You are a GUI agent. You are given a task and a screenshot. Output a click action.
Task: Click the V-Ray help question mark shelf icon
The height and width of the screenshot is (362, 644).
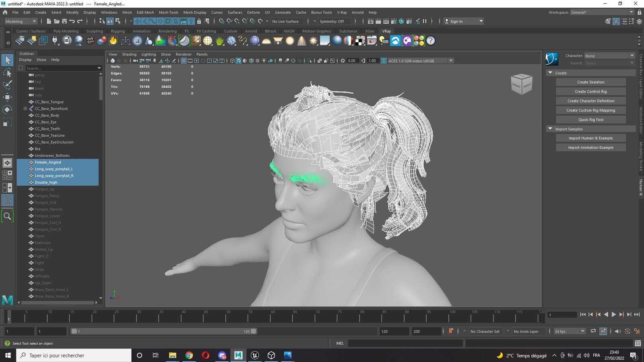pos(431,41)
